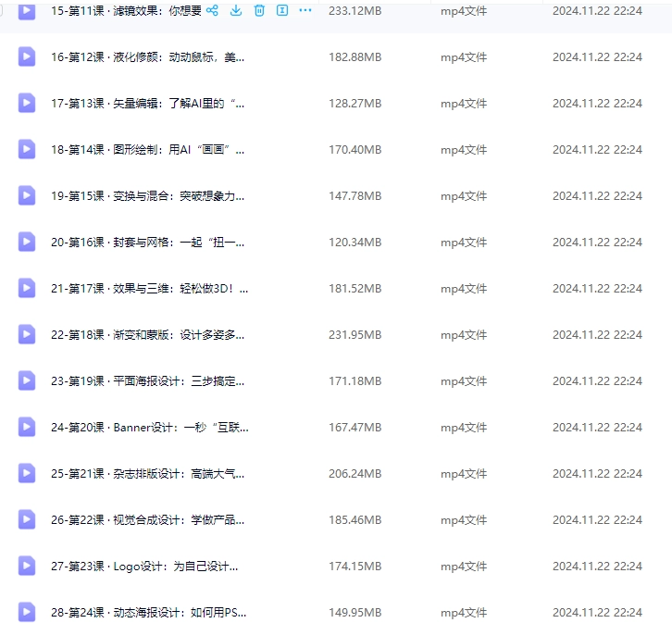
Task: Open file 23-第19课·平面海报设计
Action: 147,380
